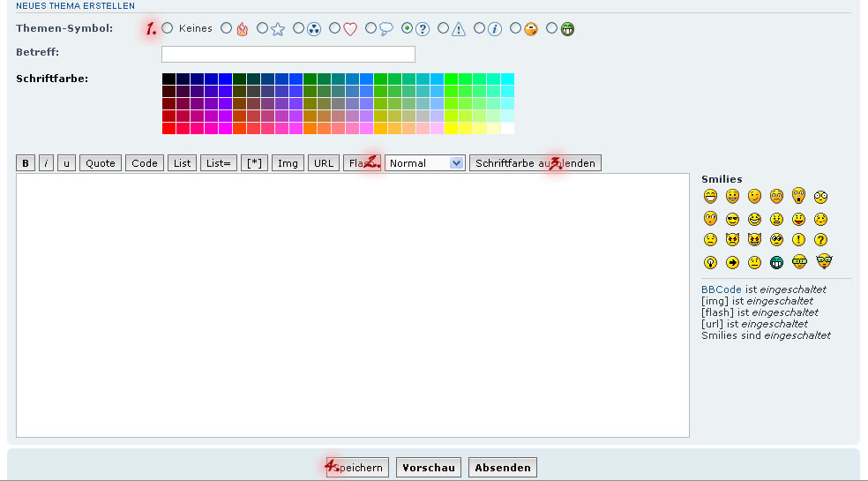Viewport: 868px width, 481px height.
Task: Open the BBCode help link
Action: pyautogui.click(x=722, y=289)
